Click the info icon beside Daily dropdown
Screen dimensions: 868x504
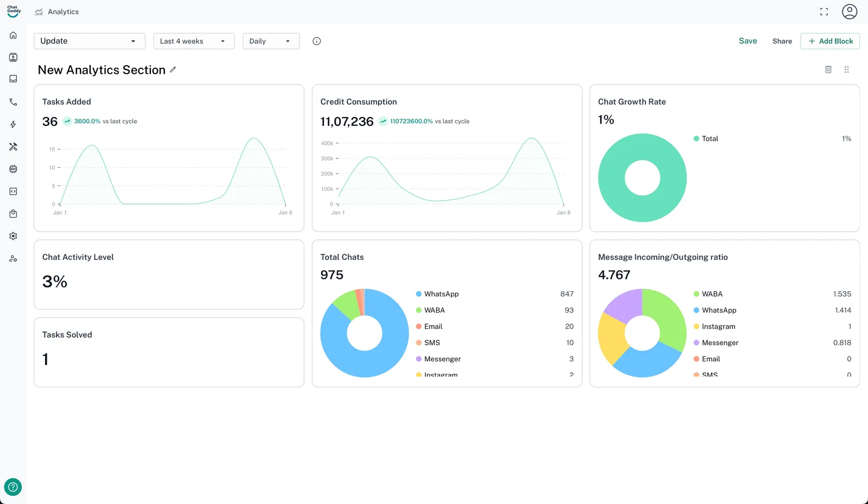(317, 41)
